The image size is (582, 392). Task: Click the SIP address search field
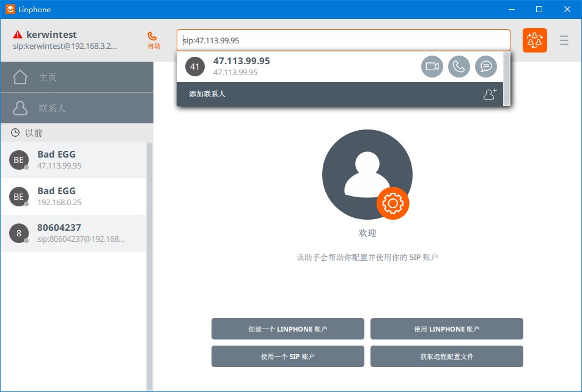pyautogui.click(x=344, y=40)
